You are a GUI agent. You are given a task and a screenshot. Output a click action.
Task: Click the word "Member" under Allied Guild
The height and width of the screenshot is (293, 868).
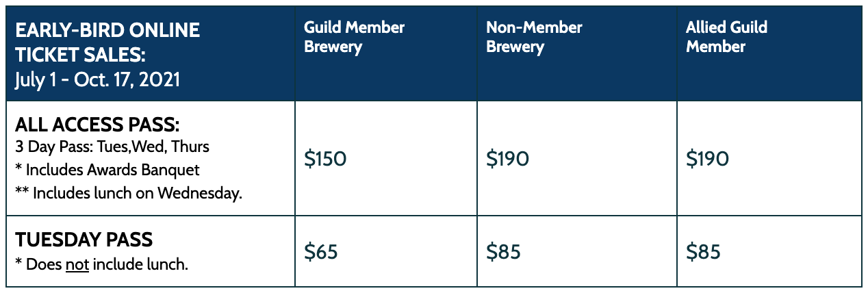pyautogui.click(x=716, y=47)
